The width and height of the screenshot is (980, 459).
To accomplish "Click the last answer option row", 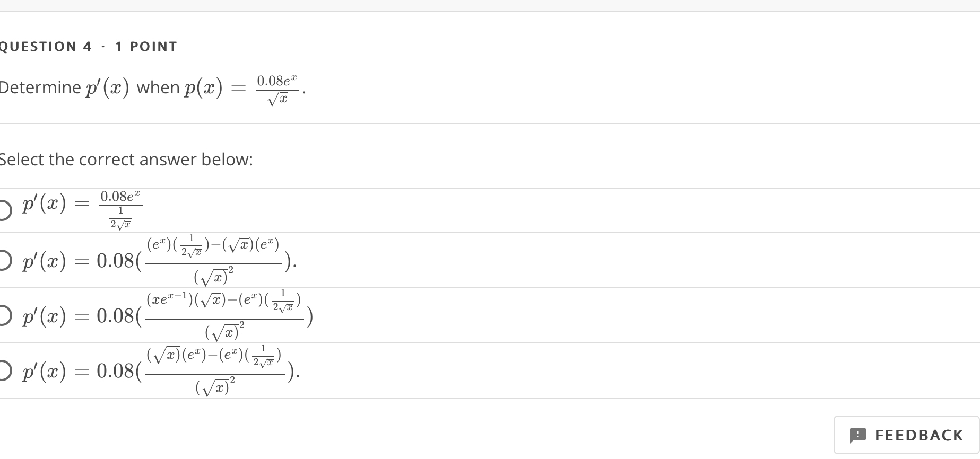I will pos(159,371).
